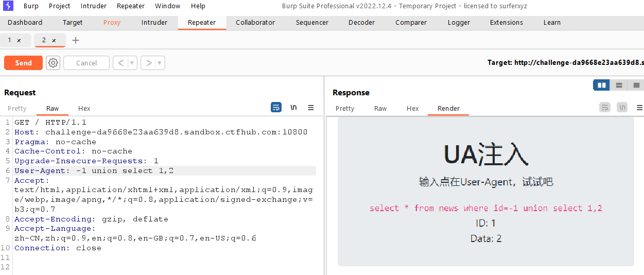Switch to the Proxy tab
644x275 pixels.
(112, 23)
